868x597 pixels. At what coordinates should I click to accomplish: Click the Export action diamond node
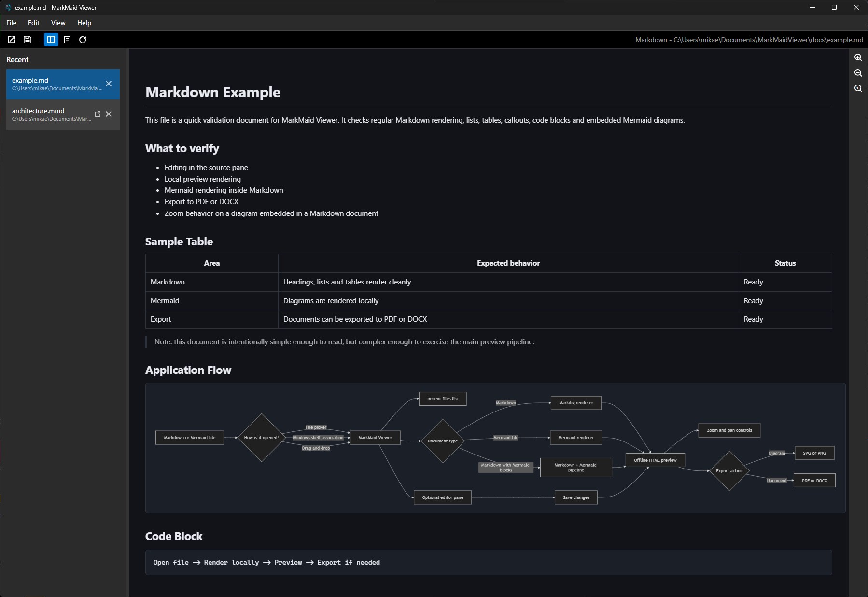(729, 471)
